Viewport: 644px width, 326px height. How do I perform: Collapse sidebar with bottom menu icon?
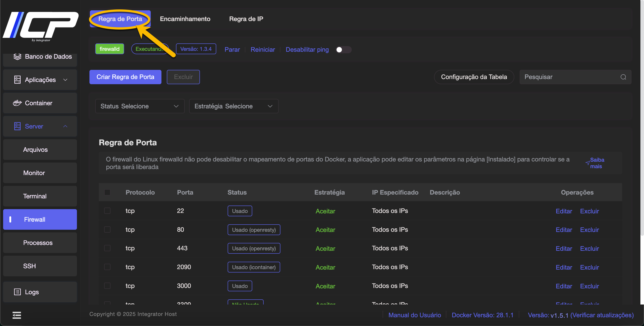[17, 315]
